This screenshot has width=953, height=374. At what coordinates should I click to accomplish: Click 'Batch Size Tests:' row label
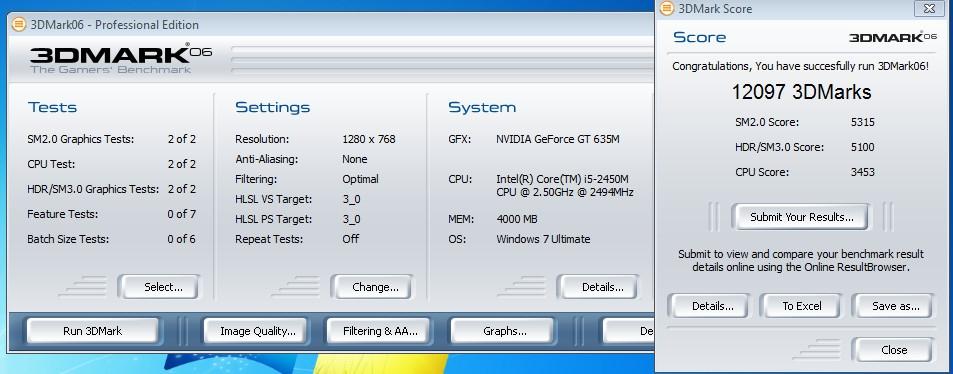pos(68,239)
